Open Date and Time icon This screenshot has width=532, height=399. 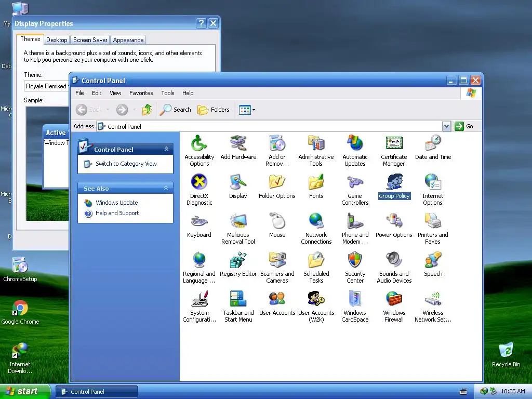click(x=433, y=143)
